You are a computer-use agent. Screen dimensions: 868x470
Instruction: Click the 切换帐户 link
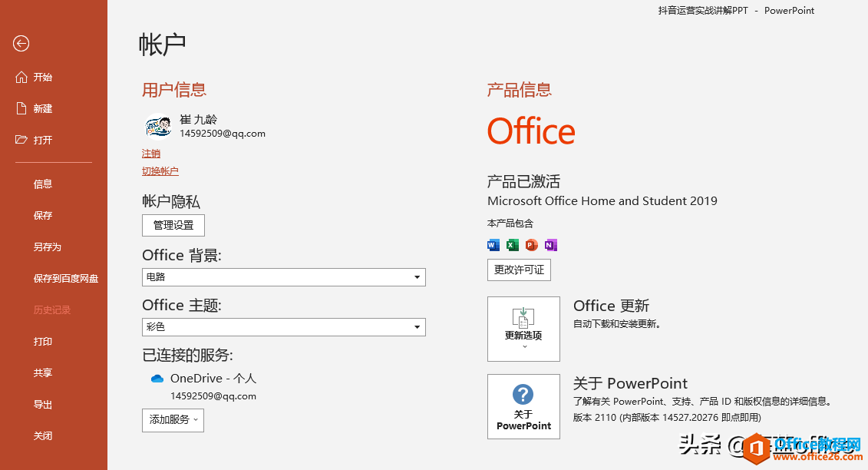[x=160, y=170]
